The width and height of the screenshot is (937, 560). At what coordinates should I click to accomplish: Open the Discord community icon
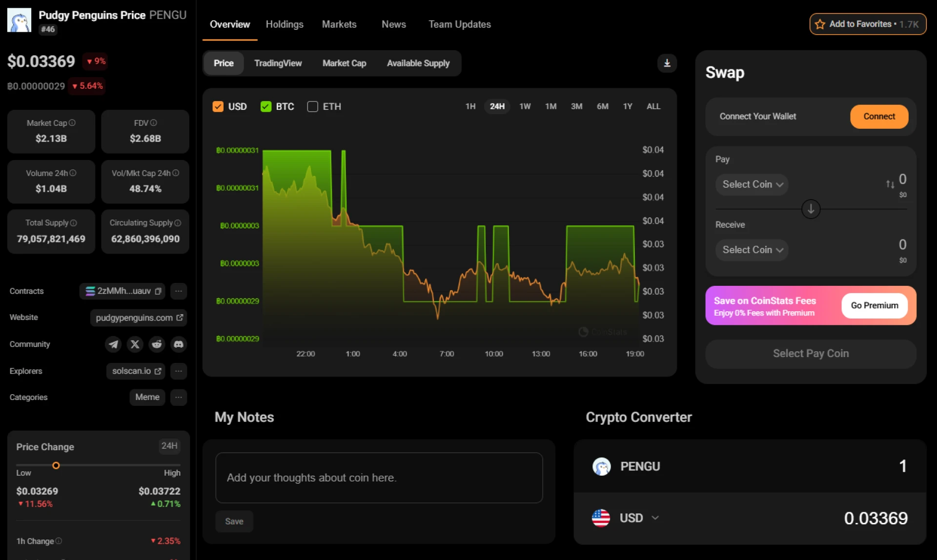click(178, 344)
